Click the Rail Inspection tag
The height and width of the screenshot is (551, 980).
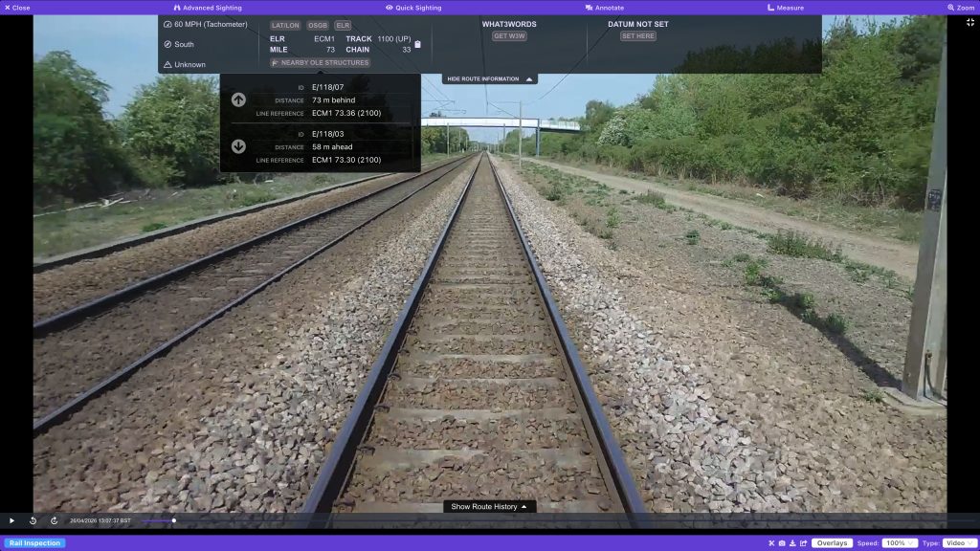tap(35, 543)
